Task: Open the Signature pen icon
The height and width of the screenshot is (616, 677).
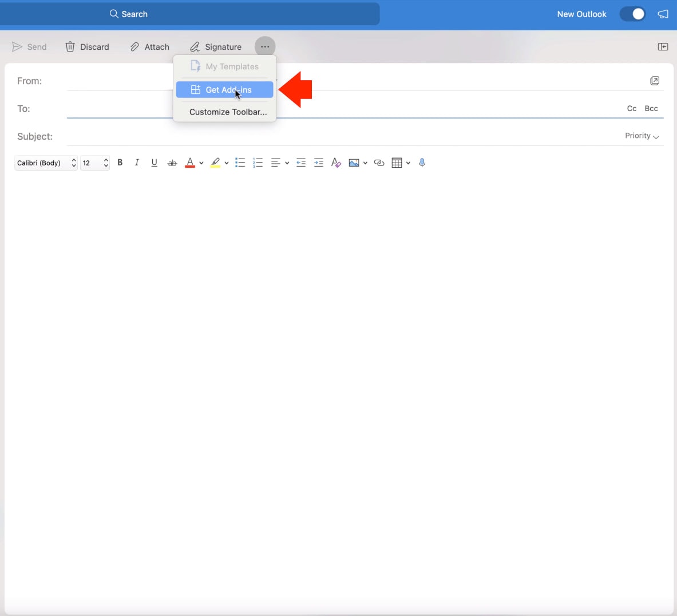Action: pos(195,46)
